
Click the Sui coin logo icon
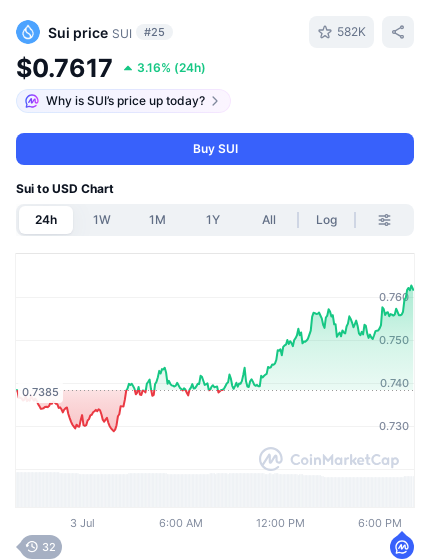pyautogui.click(x=28, y=32)
